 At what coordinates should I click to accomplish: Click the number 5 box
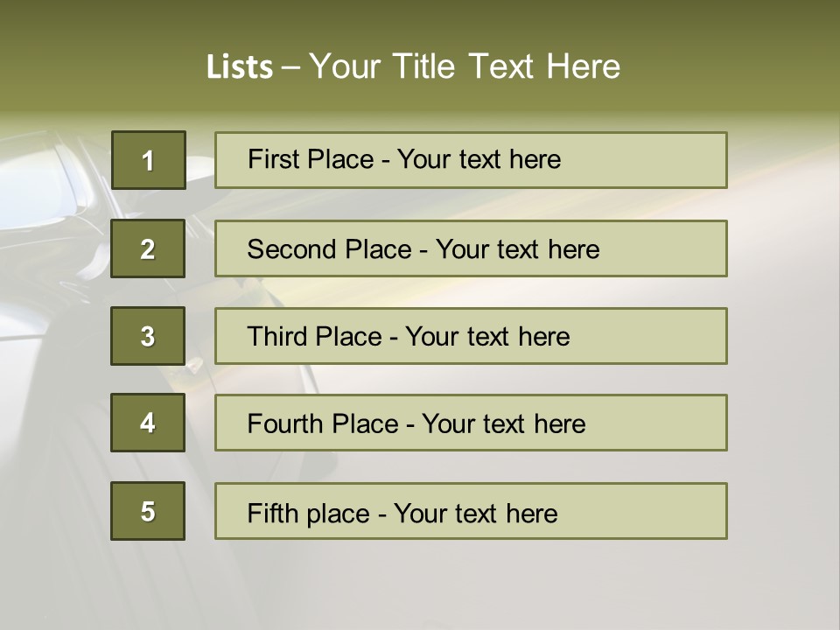[148, 511]
